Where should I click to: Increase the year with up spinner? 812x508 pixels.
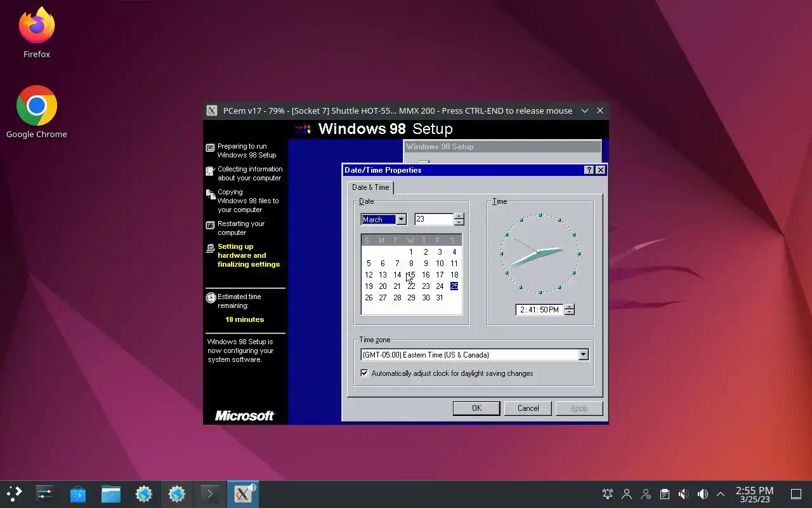459,217
